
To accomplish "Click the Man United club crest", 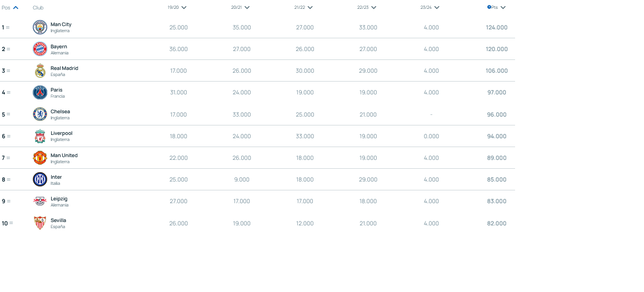I will [39, 158].
